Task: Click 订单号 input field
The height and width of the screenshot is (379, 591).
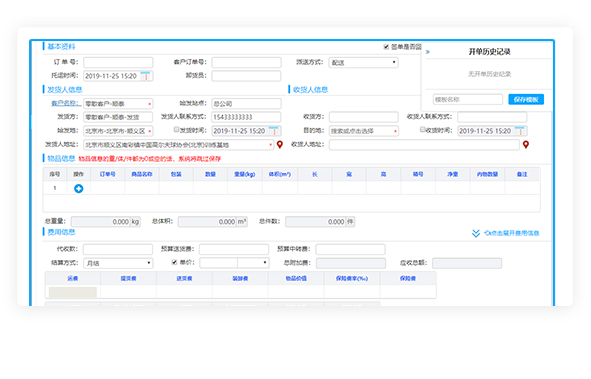Action: pos(118,62)
